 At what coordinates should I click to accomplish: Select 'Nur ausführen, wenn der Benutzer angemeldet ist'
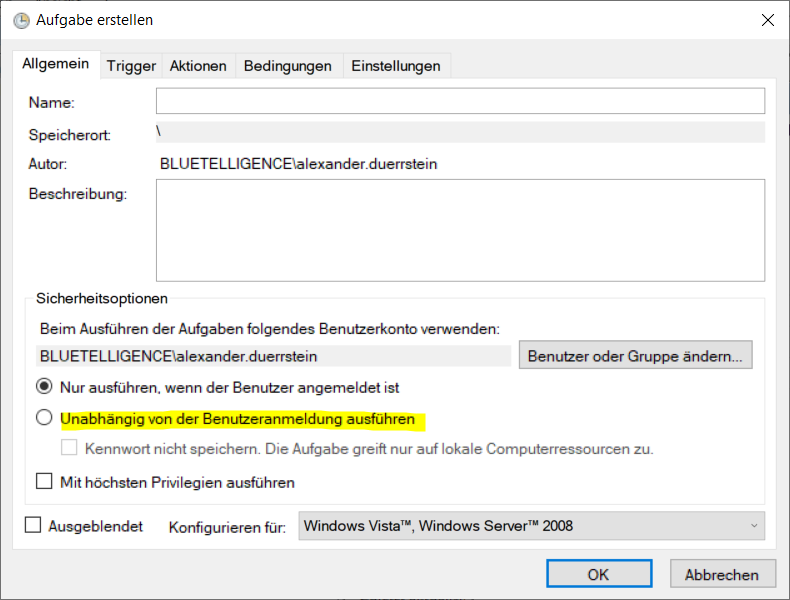44,386
